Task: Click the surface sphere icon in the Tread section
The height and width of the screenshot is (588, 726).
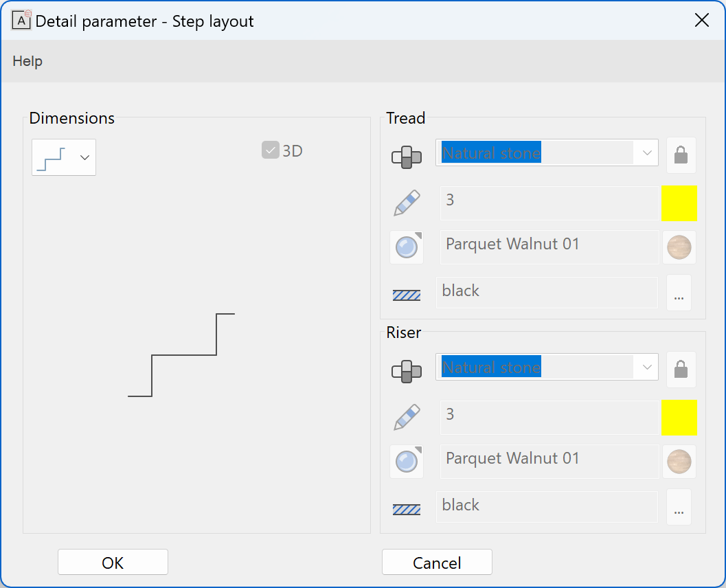Action: coord(408,247)
